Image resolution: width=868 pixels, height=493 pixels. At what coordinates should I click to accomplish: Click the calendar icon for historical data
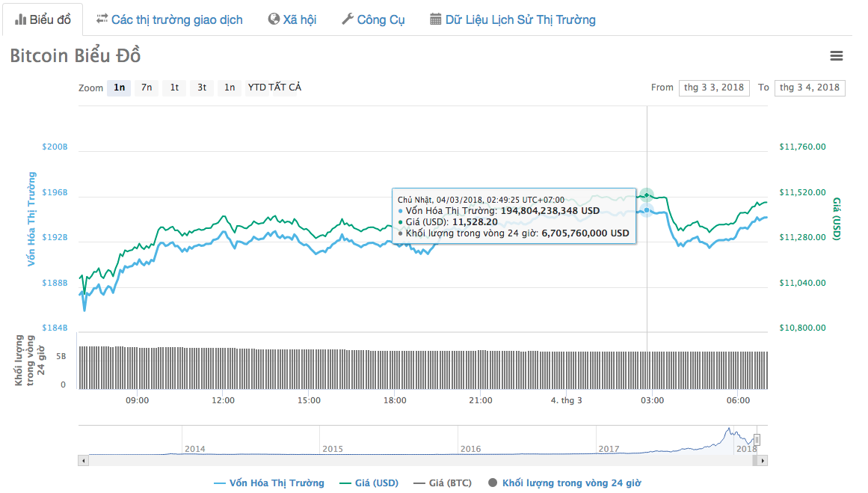(436, 19)
